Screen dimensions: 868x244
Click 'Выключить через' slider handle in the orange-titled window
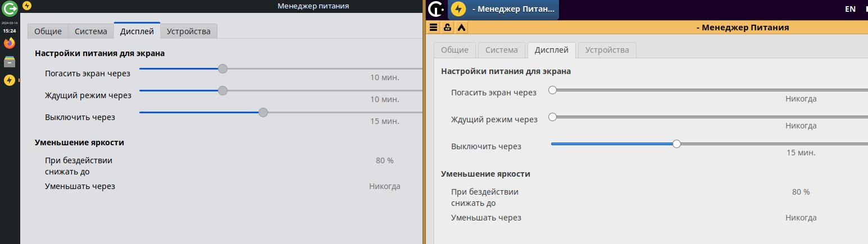pyautogui.click(x=676, y=144)
